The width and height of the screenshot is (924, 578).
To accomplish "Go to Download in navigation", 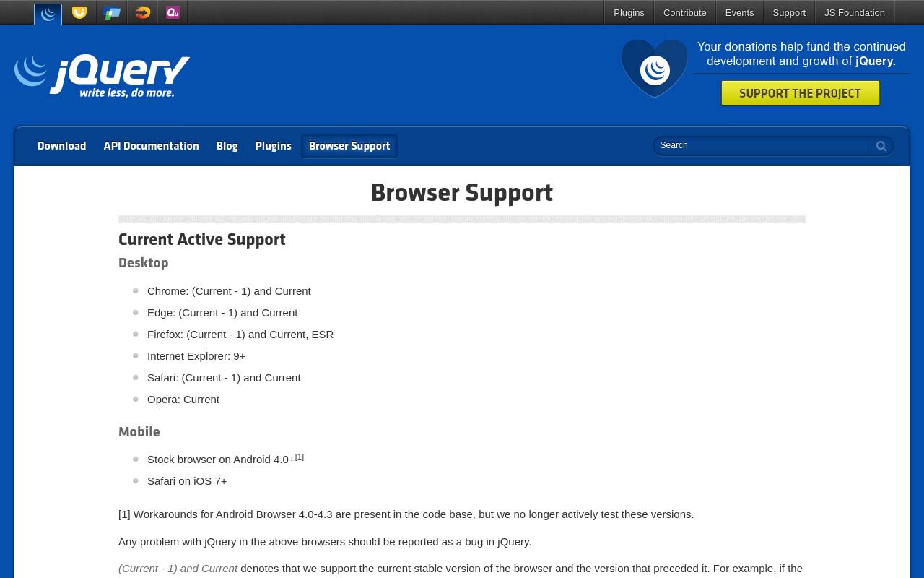I will click(x=62, y=146).
